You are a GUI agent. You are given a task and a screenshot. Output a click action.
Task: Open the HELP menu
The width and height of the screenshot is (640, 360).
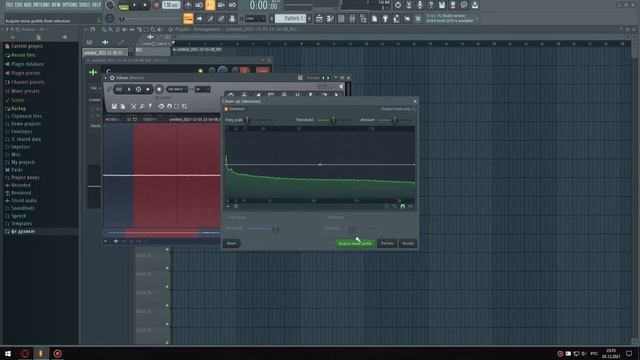click(96, 5)
